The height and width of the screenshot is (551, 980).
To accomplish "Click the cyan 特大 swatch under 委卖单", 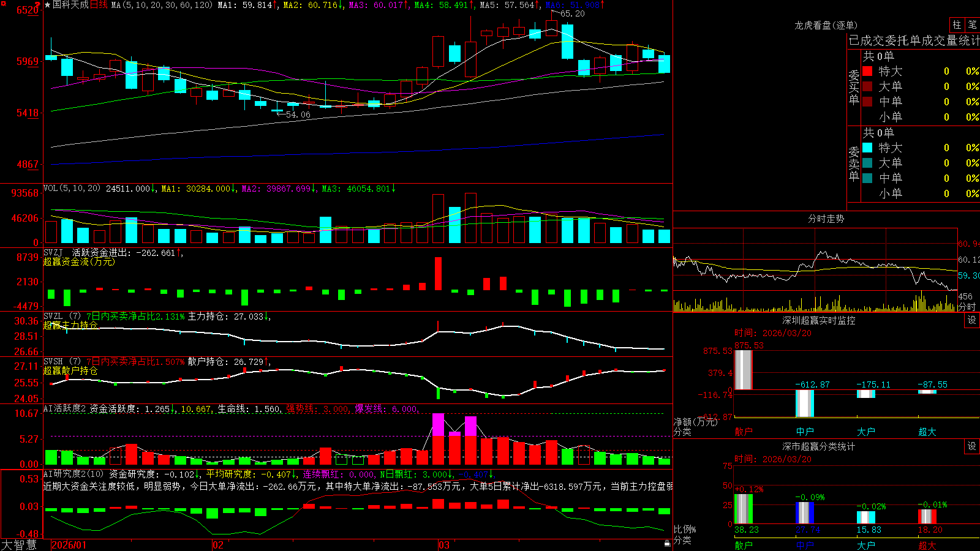I will tap(867, 148).
